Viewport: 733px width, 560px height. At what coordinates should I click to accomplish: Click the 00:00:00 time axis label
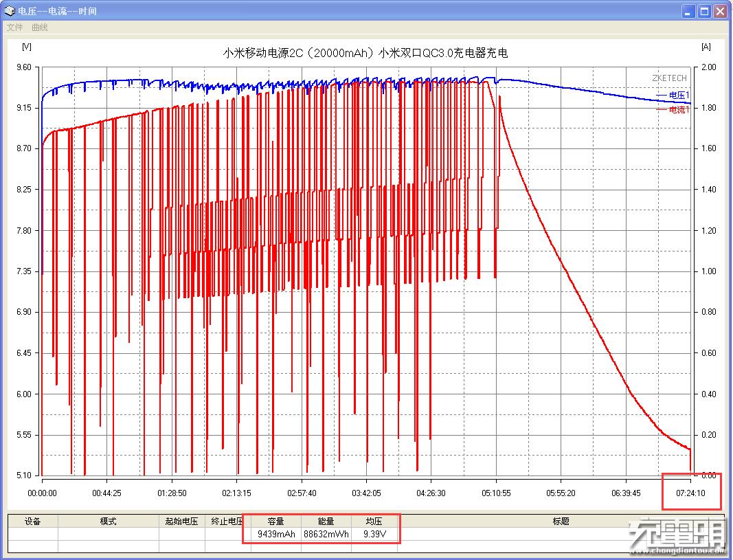pyautogui.click(x=42, y=493)
